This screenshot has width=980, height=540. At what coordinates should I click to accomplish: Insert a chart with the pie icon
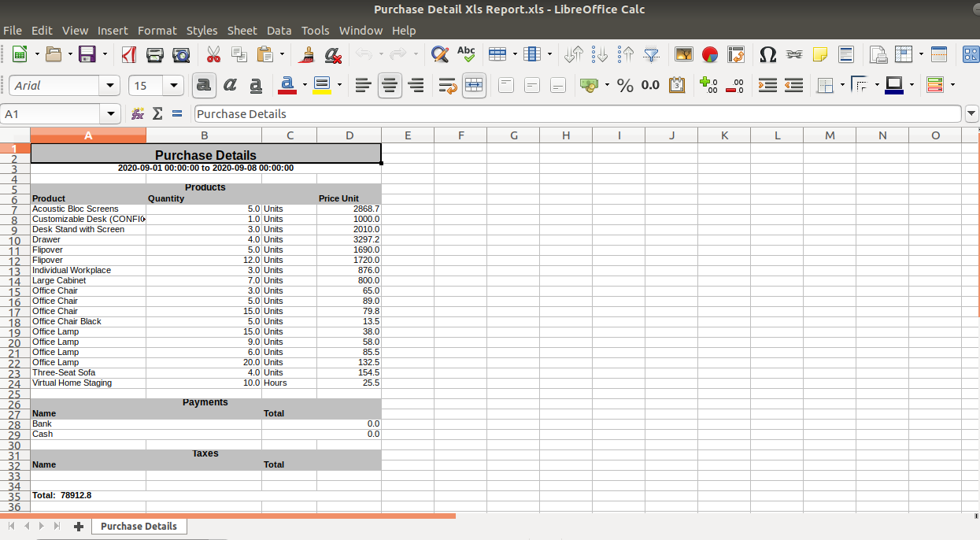(x=710, y=54)
